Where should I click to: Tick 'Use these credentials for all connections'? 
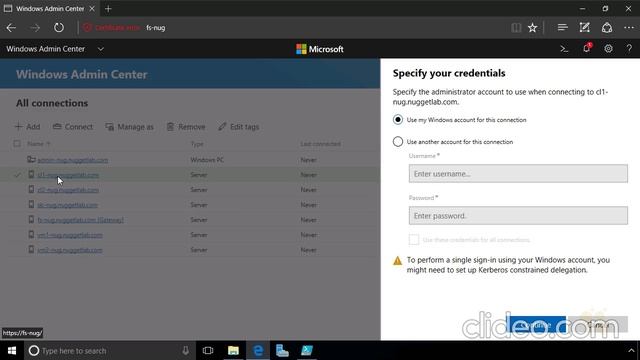click(x=413, y=240)
